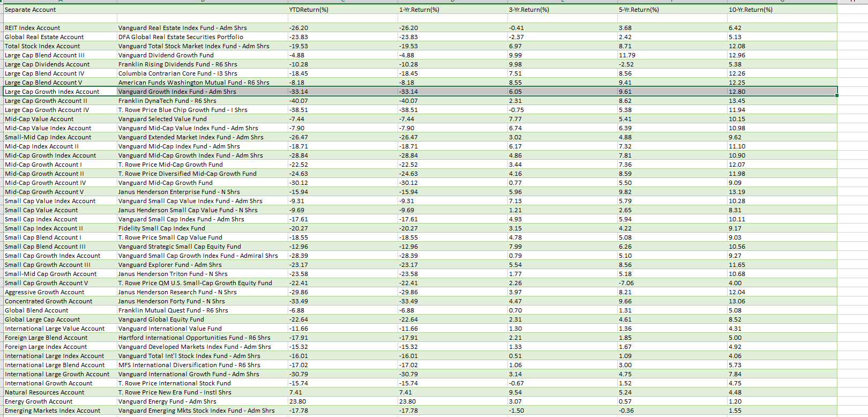Click 'Vanguard Emerging Mkts Stock Index Fund - Adm Shrs'
Screen dimensions: 868x417
click(203, 411)
